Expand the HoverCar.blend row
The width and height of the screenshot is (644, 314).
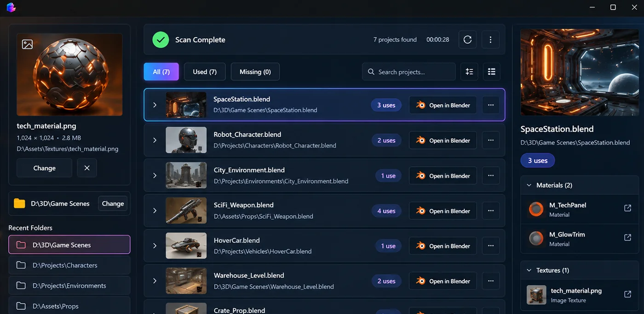pos(155,246)
